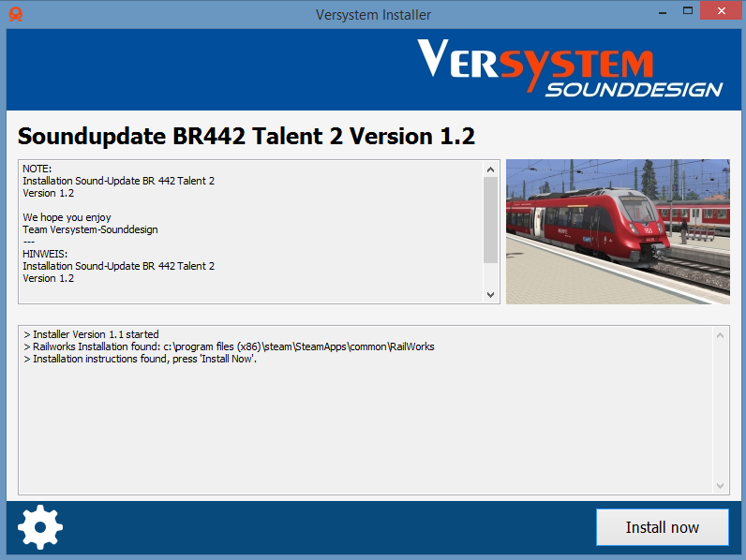Viewport: 746px width, 560px height.
Task: Click the 'Railworks Installation found' log line
Action: [229, 346]
